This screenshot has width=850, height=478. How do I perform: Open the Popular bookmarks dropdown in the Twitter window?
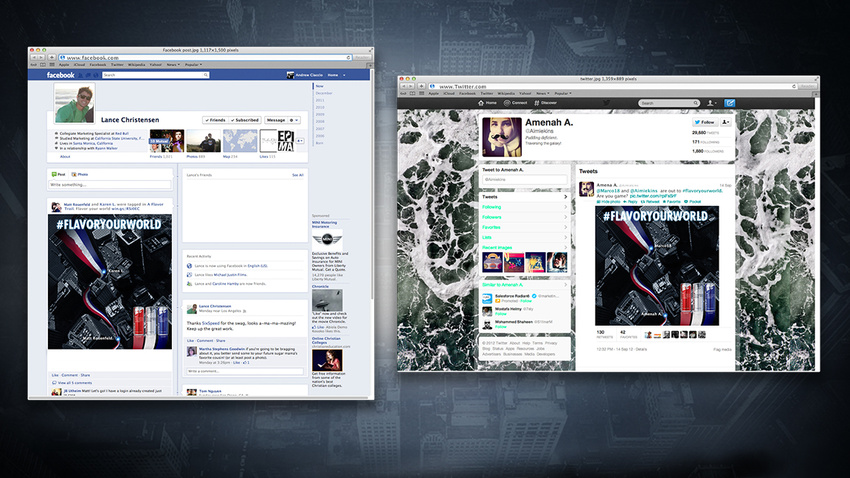click(563, 93)
